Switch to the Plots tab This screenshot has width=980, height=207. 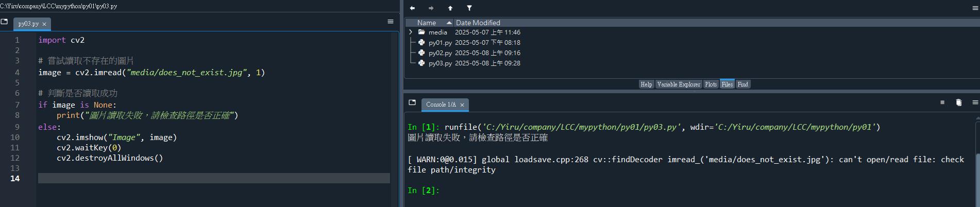point(711,84)
